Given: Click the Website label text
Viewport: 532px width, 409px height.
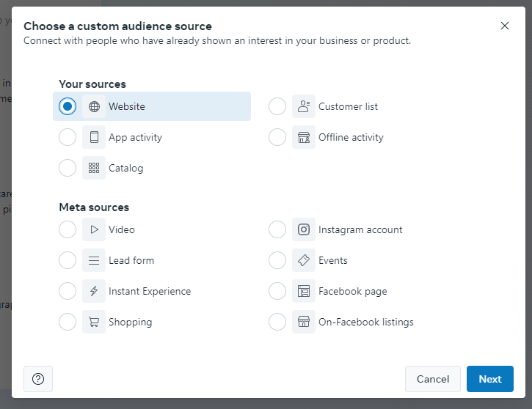Looking at the screenshot, I should [x=127, y=106].
